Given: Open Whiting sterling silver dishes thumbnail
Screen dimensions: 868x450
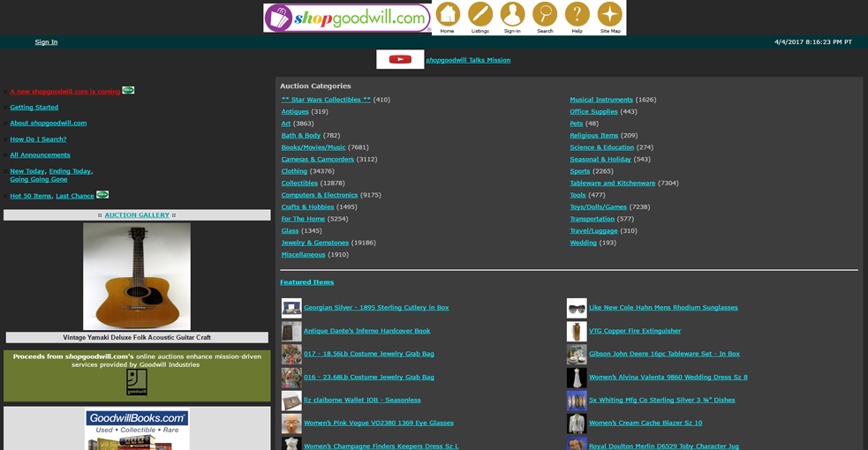Looking at the screenshot, I should point(577,401).
